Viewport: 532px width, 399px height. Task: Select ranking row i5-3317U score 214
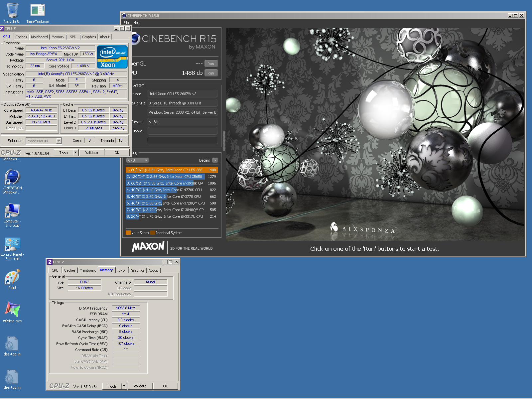(172, 216)
